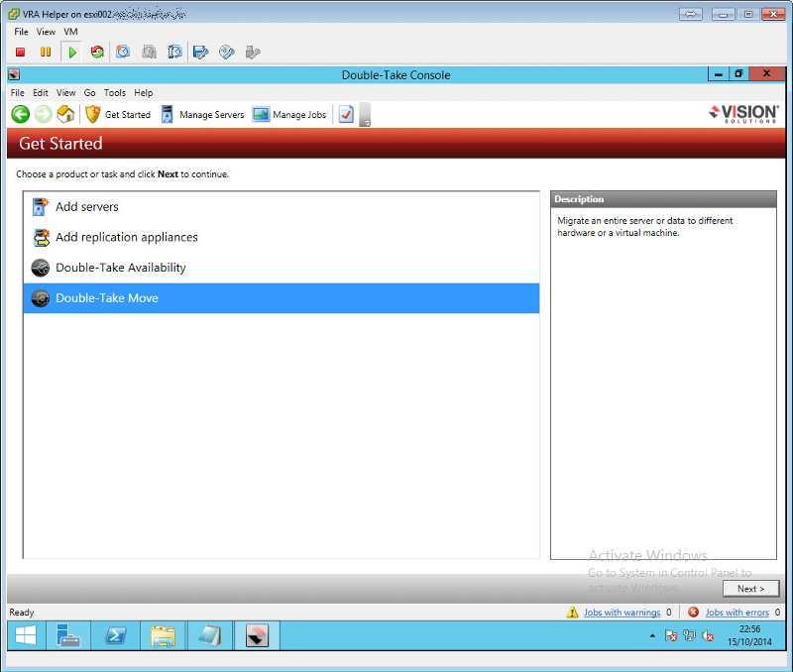The width and height of the screenshot is (793, 672).
Task: Open the Tools menu
Action: (115, 93)
